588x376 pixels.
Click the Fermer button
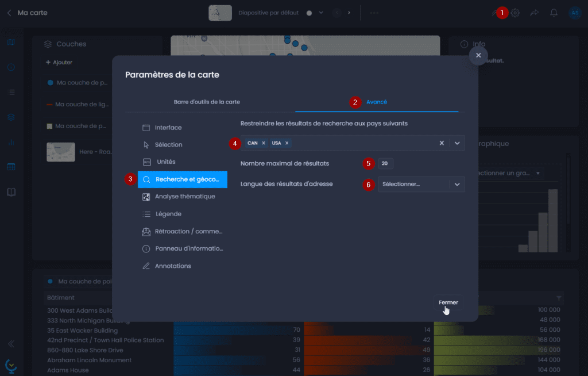[x=448, y=302]
